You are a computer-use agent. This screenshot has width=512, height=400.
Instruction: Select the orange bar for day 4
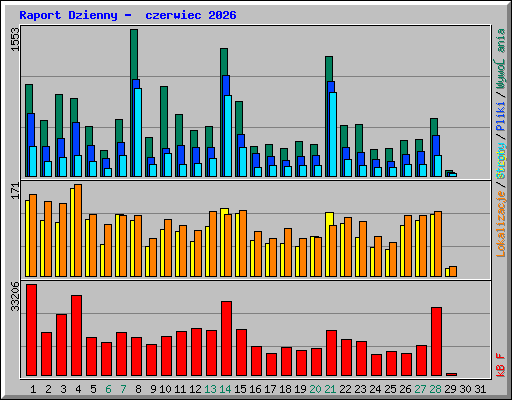tap(78, 230)
